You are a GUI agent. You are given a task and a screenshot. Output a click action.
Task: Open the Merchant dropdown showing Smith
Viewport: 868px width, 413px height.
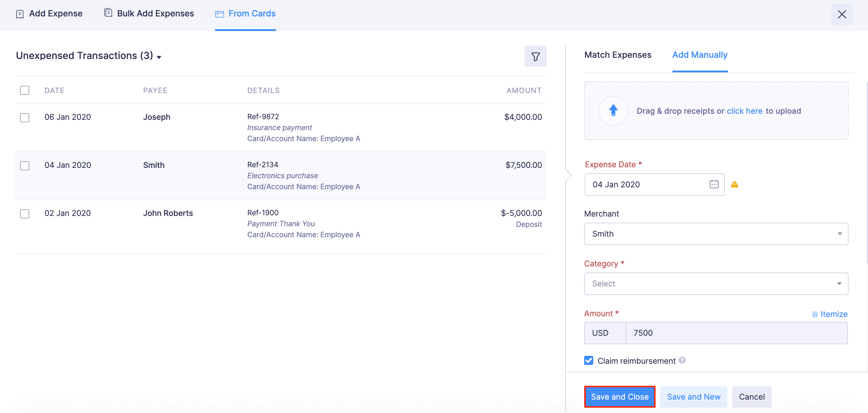(x=716, y=234)
